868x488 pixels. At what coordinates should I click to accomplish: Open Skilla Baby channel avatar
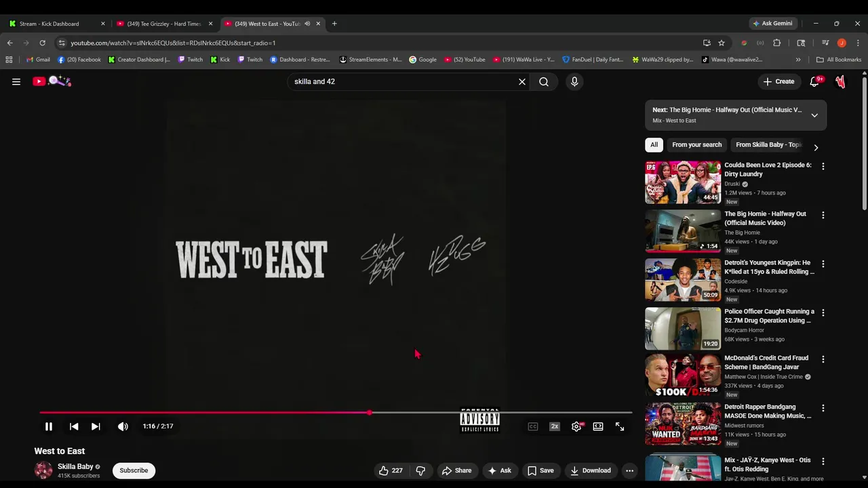pyautogui.click(x=43, y=470)
